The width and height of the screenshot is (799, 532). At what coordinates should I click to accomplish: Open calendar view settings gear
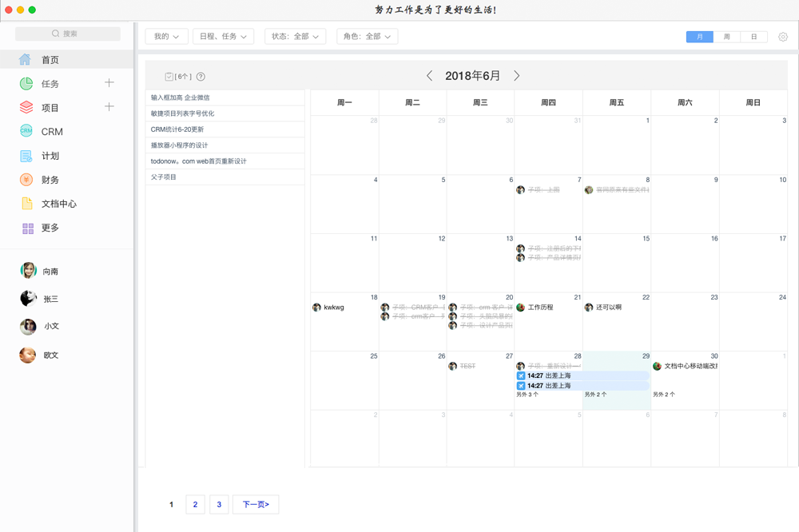(x=781, y=36)
